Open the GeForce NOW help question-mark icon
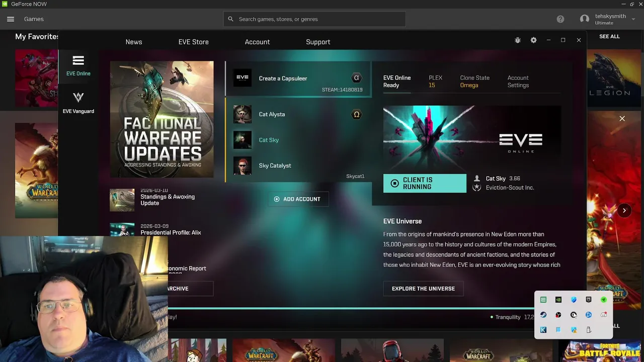 [560, 19]
